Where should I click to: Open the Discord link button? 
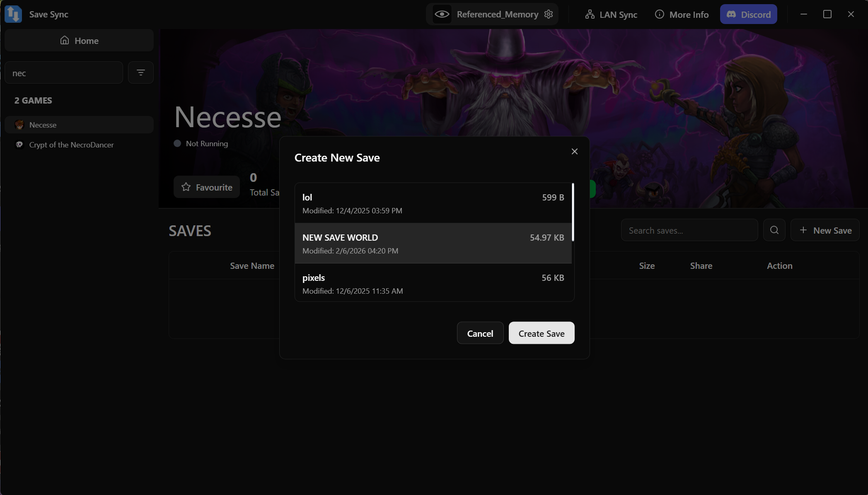[748, 14]
